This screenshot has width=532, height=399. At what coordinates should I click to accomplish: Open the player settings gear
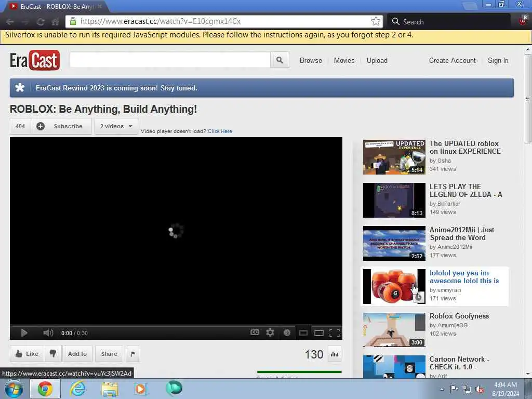270,332
